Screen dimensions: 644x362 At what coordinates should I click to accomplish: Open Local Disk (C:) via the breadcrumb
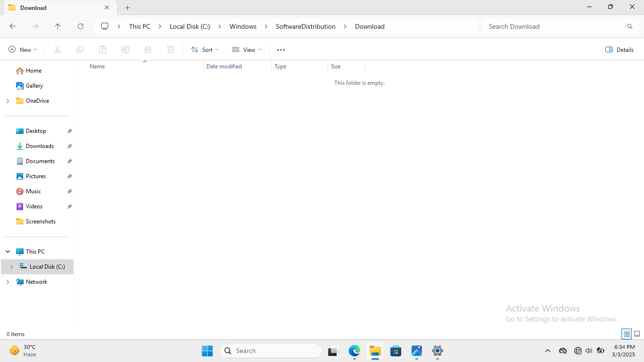click(x=190, y=26)
